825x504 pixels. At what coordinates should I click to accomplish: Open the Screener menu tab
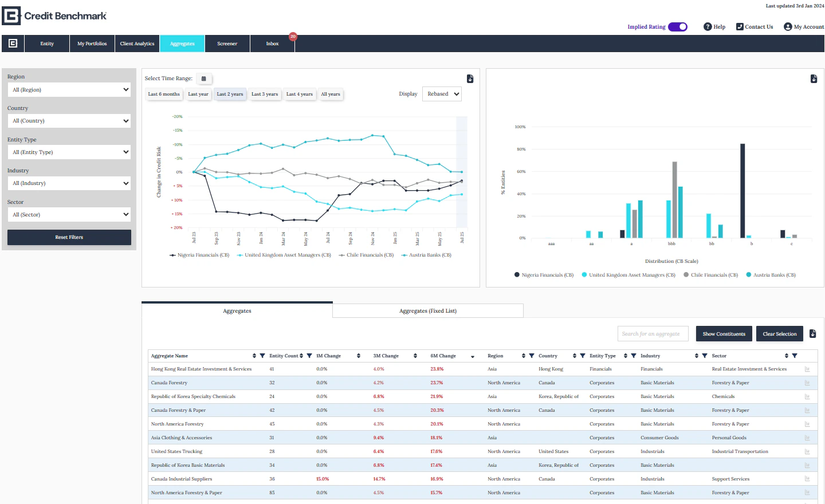[x=227, y=44]
